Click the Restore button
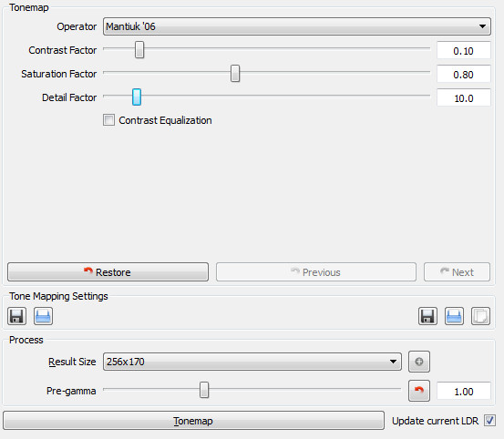The image size is (504, 439). click(x=108, y=272)
